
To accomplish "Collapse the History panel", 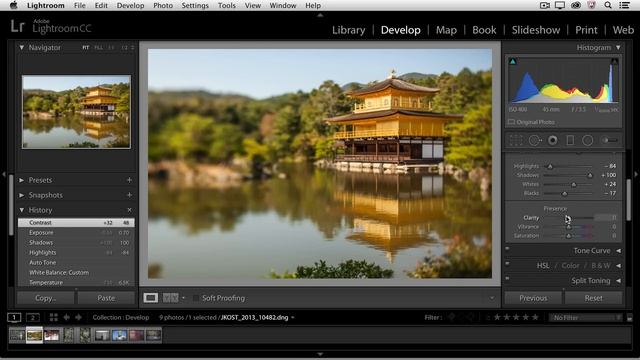I will click(22, 210).
